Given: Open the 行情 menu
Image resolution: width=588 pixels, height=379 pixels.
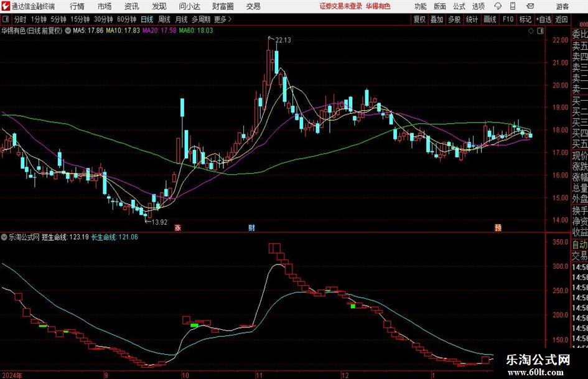Looking at the screenshot, I should [x=77, y=6].
